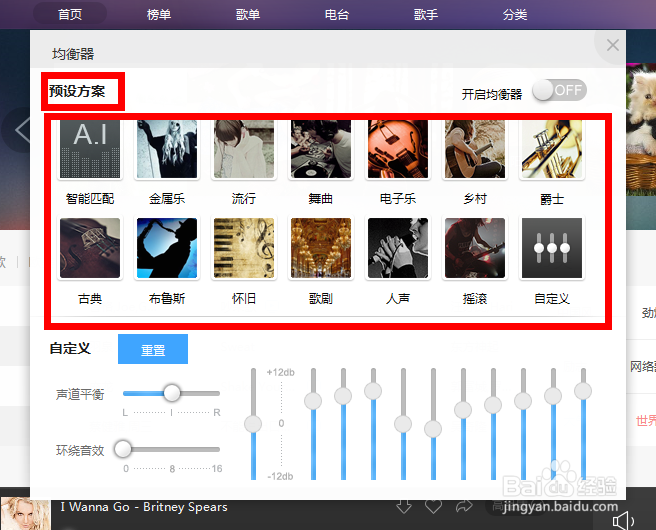The width and height of the screenshot is (656, 530).
Task: Open the 首页 tab
Action: [70, 15]
